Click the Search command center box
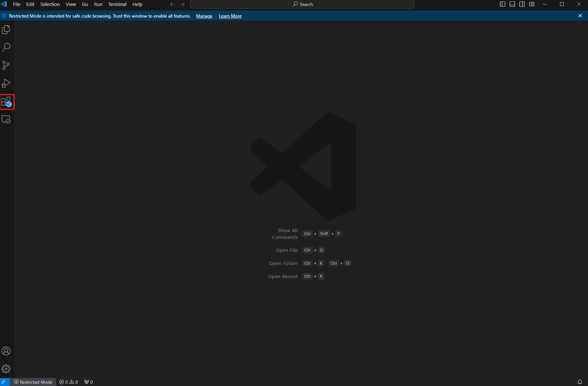 [x=302, y=4]
